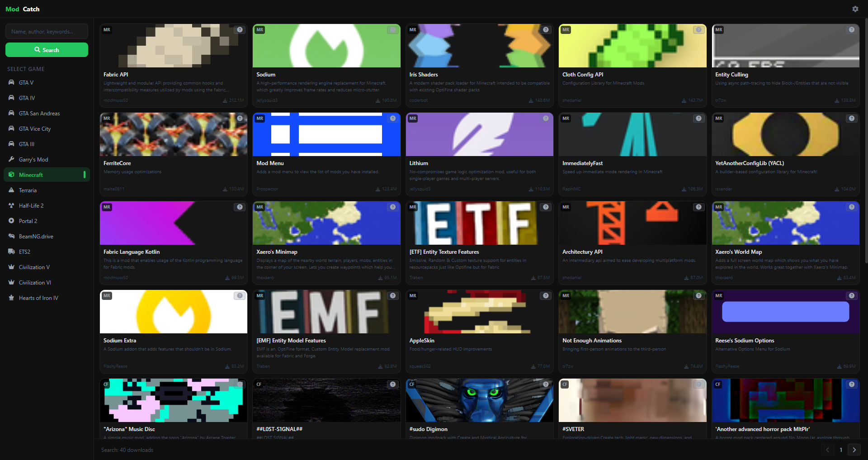868x460 pixels.
Task: Click the CF badge on Arizona Music Disc card
Action: pyautogui.click(x=106, y=384)
